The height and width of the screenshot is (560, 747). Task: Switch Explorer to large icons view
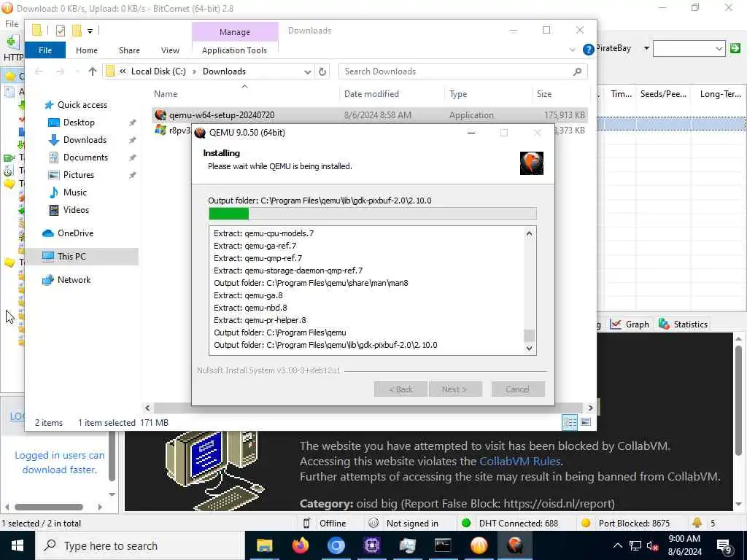(586, 422)
